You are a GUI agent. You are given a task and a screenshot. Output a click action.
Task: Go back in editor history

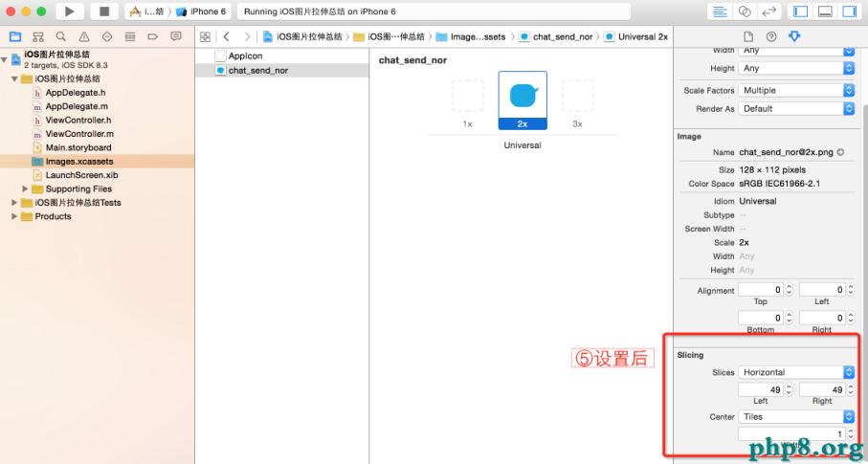(227, 37)
